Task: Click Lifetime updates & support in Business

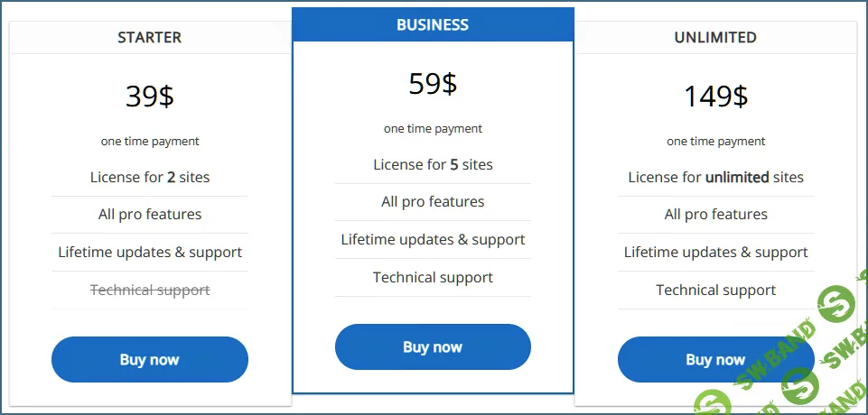Action: (x=433, y=239)
